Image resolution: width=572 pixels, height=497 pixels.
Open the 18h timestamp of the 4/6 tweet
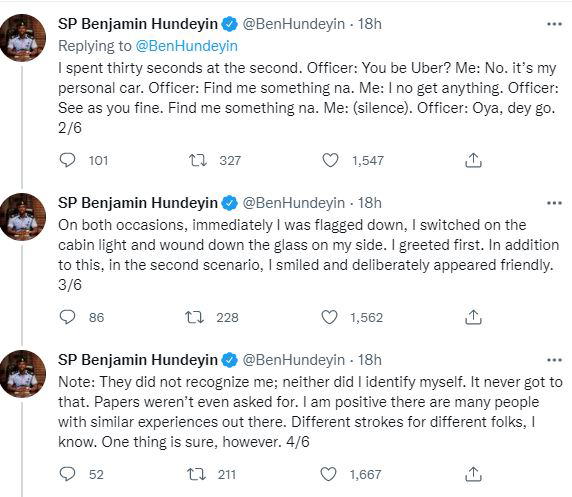pyautogui.click(x=369, y=360)
